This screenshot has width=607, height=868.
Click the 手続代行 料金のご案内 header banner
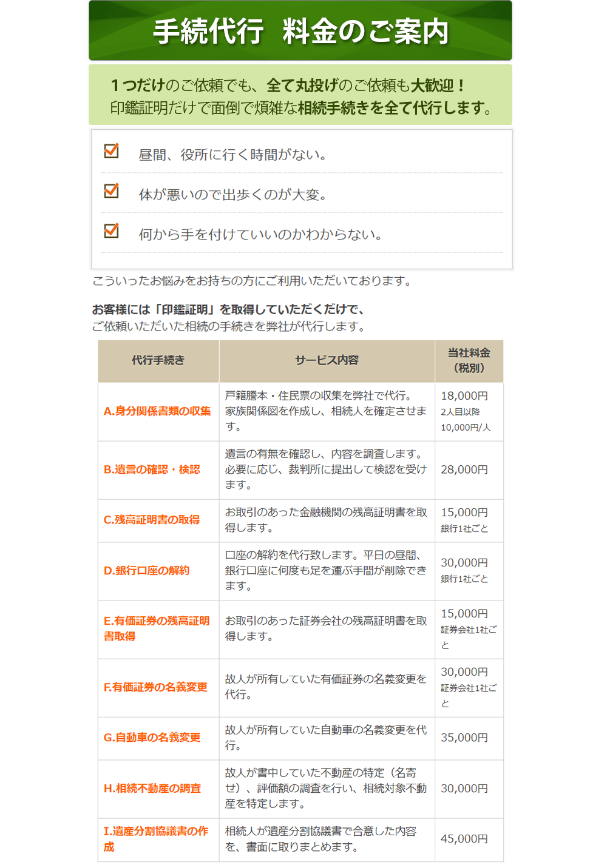300,30
